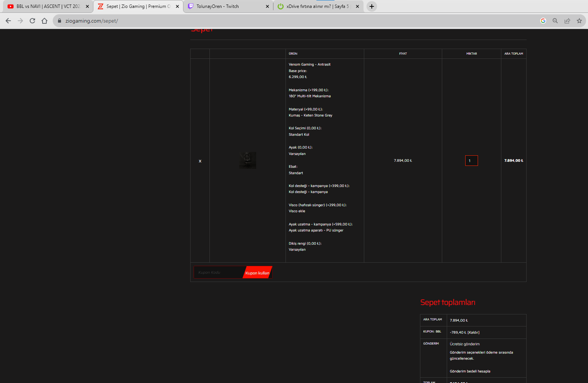Click the browser forward arrow
This screenshot has width=588, height=383.
click(20, 21)
